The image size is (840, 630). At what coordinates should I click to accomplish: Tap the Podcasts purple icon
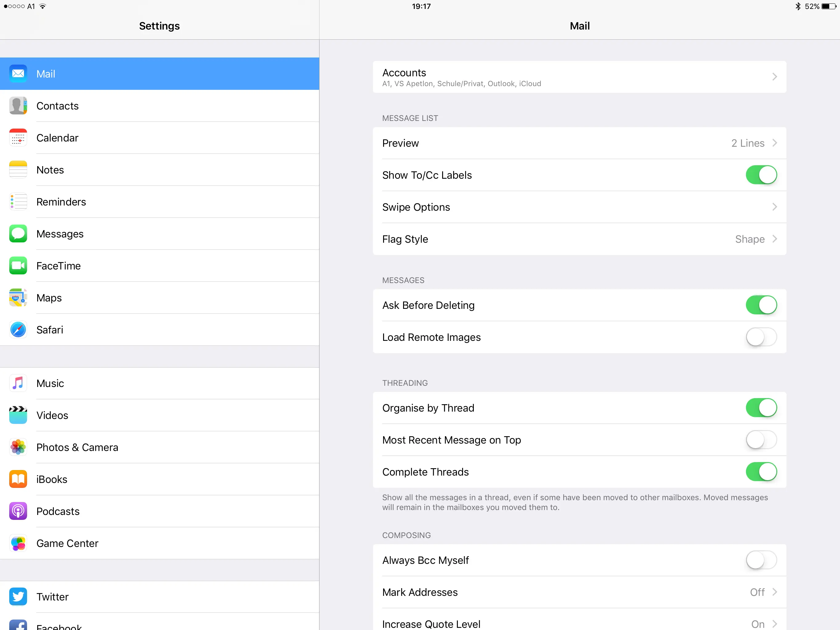point(18,511)
